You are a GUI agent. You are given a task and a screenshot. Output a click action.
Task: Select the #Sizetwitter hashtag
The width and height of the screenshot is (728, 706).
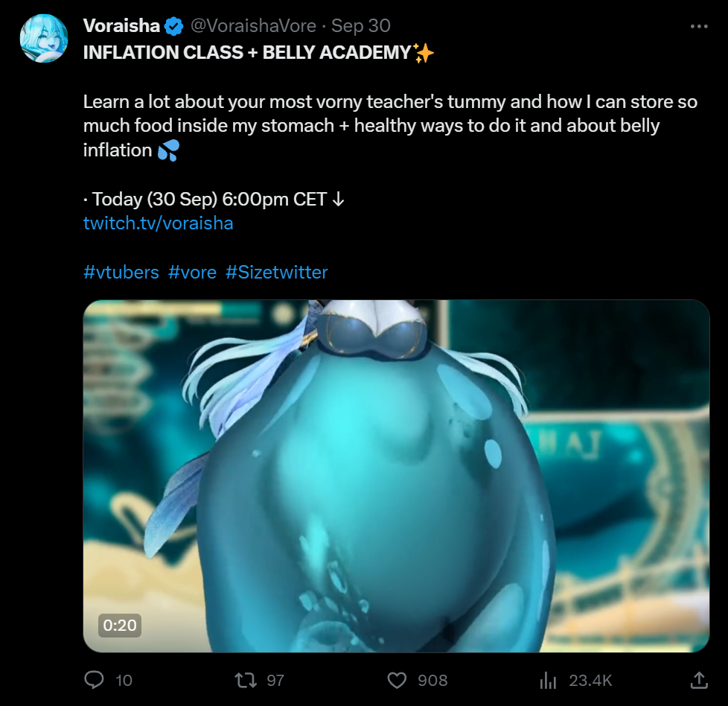pos(277,272)
